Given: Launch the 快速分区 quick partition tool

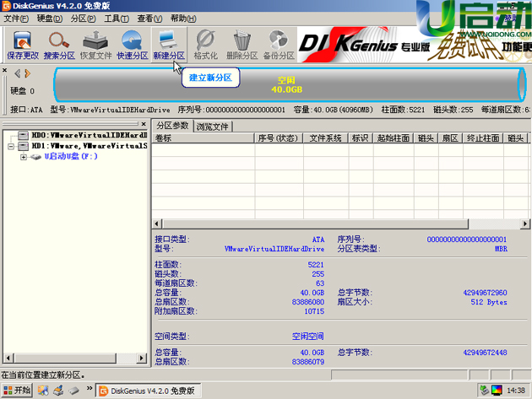Looking at the screenshot, I should [133, 45].
